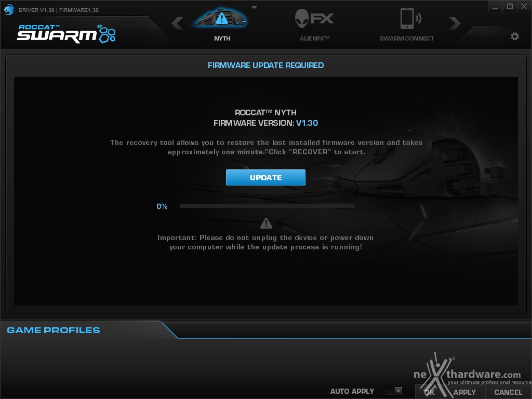Switch to the NYTH tab label

click(222, 38)
